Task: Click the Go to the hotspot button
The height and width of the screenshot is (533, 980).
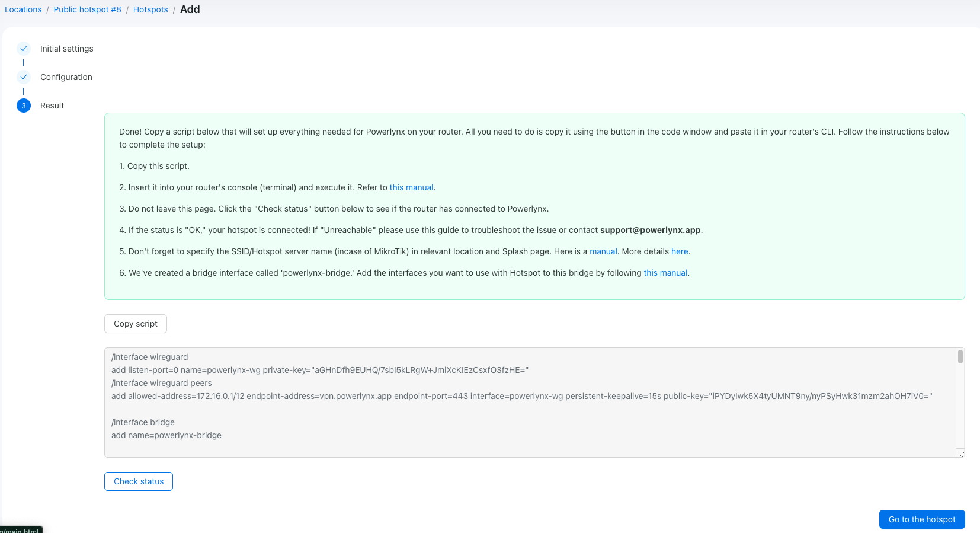Action: [922, 519]
